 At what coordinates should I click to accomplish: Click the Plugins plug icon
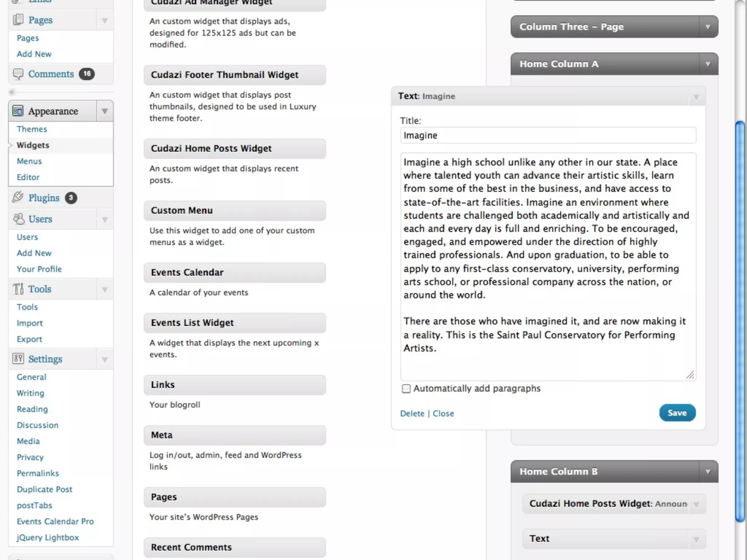(x=18, y=197)
